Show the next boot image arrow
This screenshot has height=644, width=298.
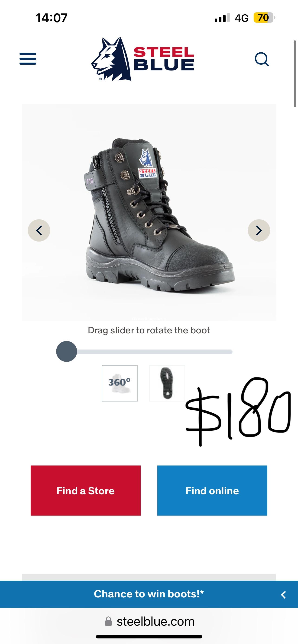(x=259, y=230)
